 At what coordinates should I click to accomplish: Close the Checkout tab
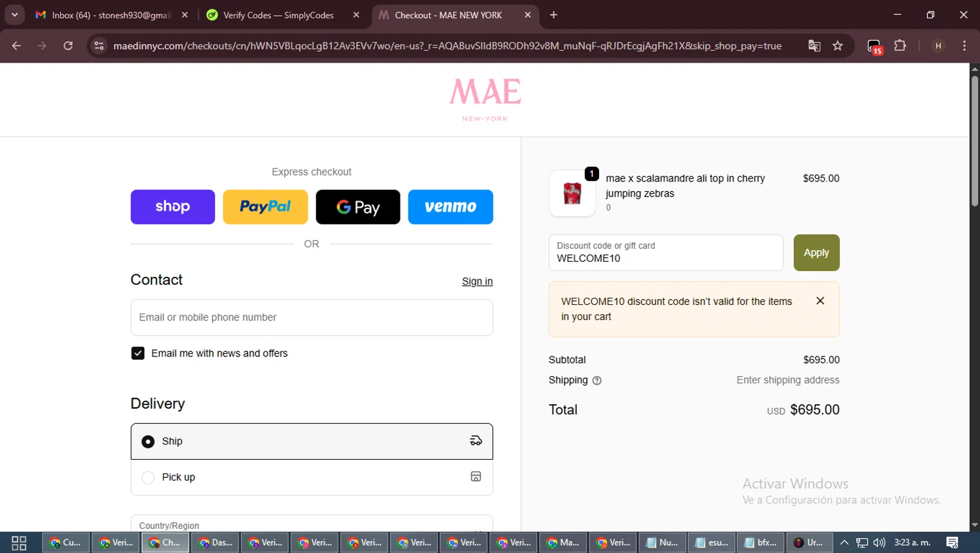click(528, 15)
